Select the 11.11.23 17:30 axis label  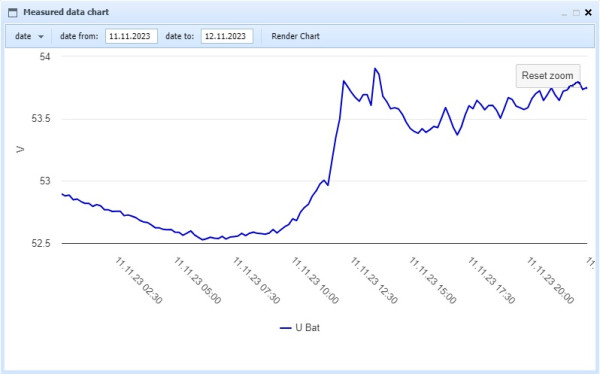tap(492, 281)
